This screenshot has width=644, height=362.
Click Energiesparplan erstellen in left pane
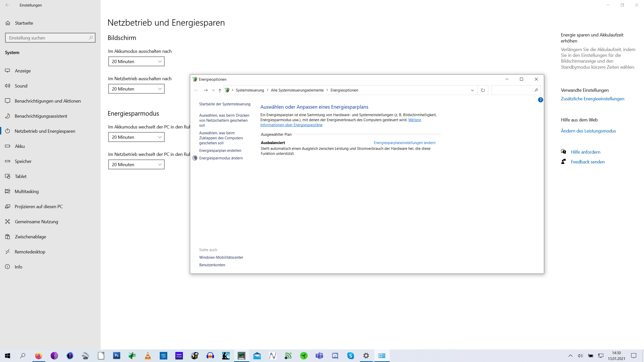[220, 151]
